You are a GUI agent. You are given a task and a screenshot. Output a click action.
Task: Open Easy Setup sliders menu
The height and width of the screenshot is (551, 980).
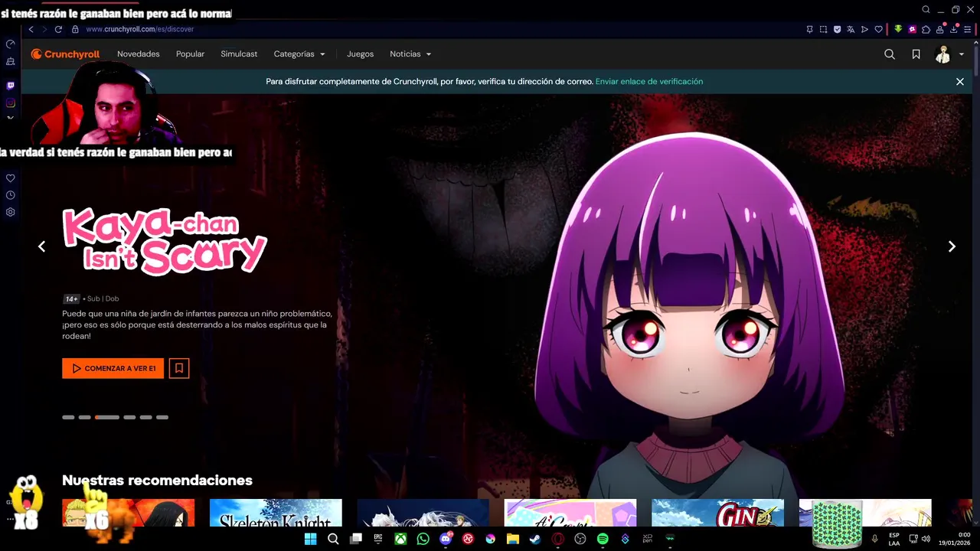968,29
